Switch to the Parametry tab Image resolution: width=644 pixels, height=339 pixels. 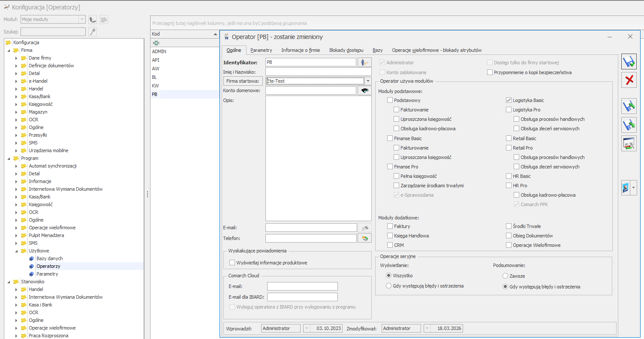point(262,50)
